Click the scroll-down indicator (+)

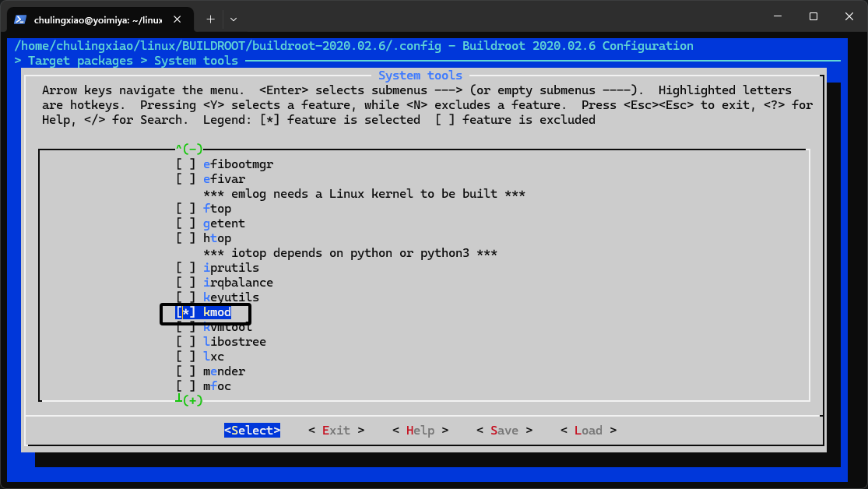point(189,400)
